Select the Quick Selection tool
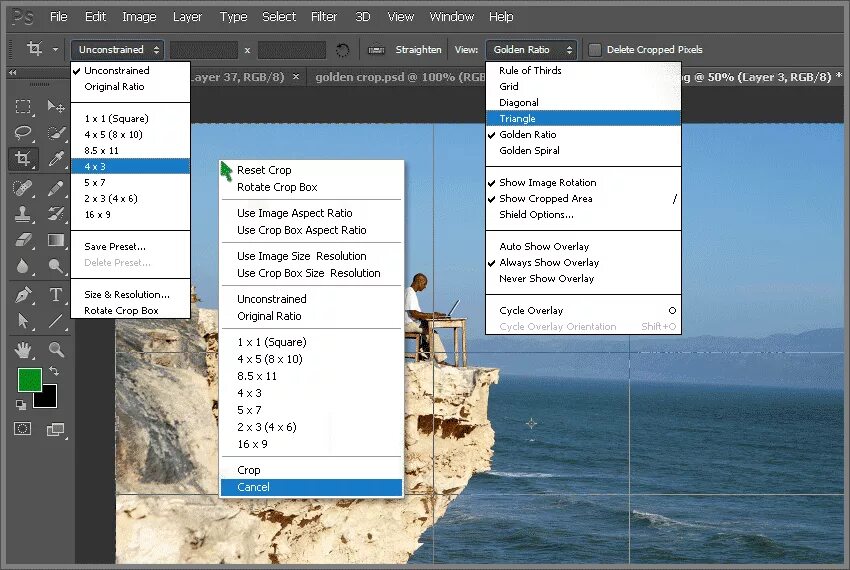This screenshot has width=850, height=570. [55, 132]
